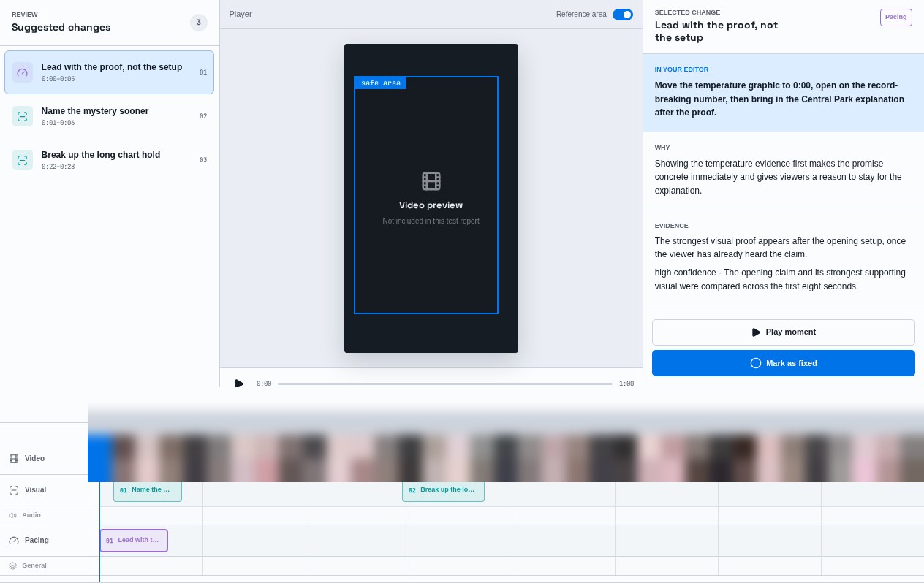Click the Visual track scan icon
Screen dimensions: 924x583
click(14, 490)
